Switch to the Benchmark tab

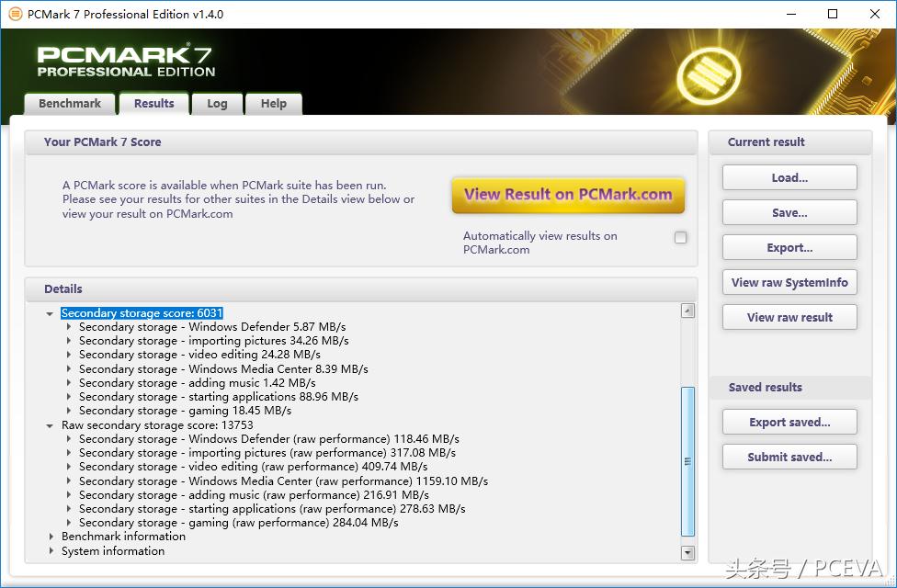tap(70, 104)
